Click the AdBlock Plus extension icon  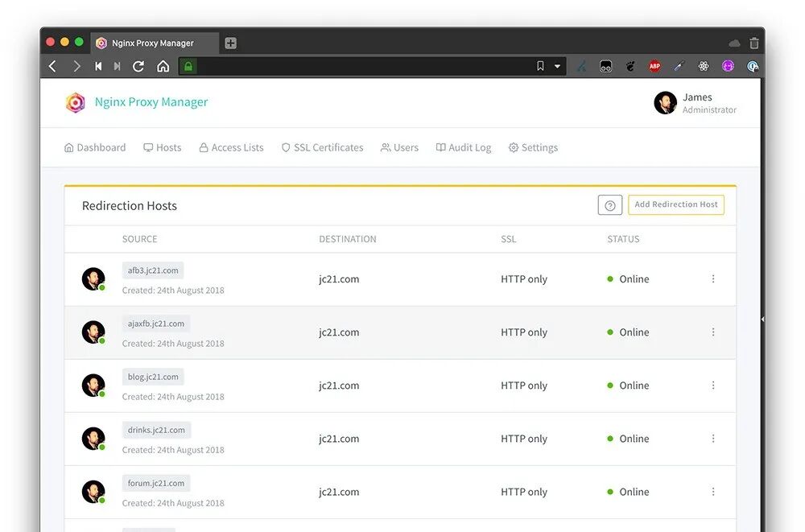pos(654,66)
